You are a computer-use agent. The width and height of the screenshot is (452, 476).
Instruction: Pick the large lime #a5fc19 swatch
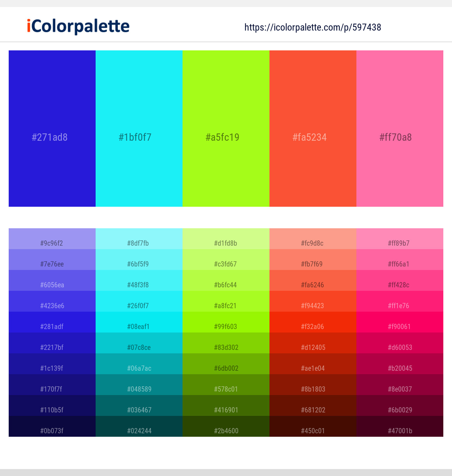coord(226,129)
